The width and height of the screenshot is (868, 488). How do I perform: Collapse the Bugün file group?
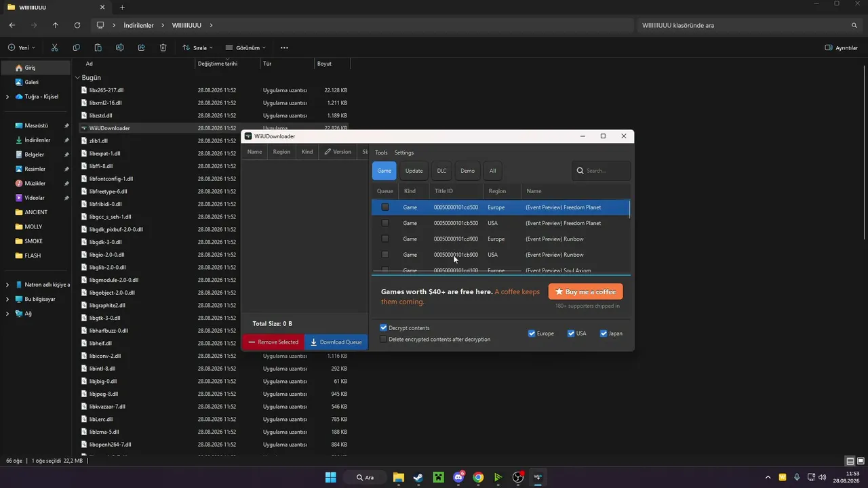(77, 78)
